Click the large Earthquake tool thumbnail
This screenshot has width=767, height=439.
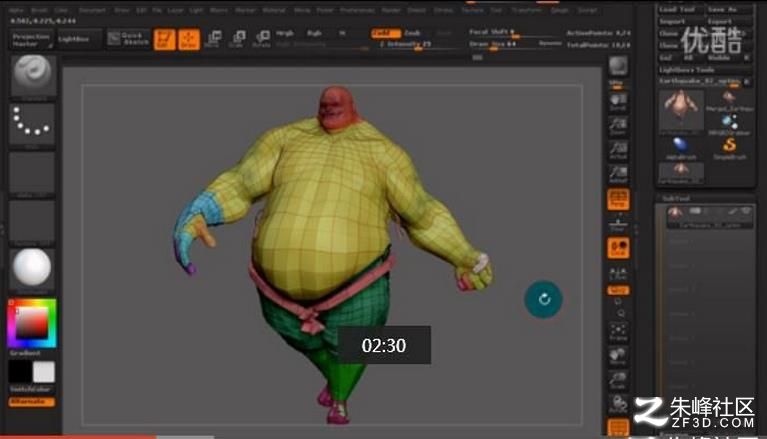click(x=681, y=112)
